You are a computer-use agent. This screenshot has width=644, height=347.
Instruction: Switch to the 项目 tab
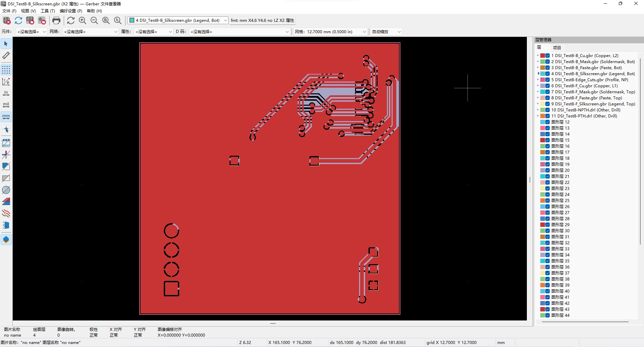[557, 48]
